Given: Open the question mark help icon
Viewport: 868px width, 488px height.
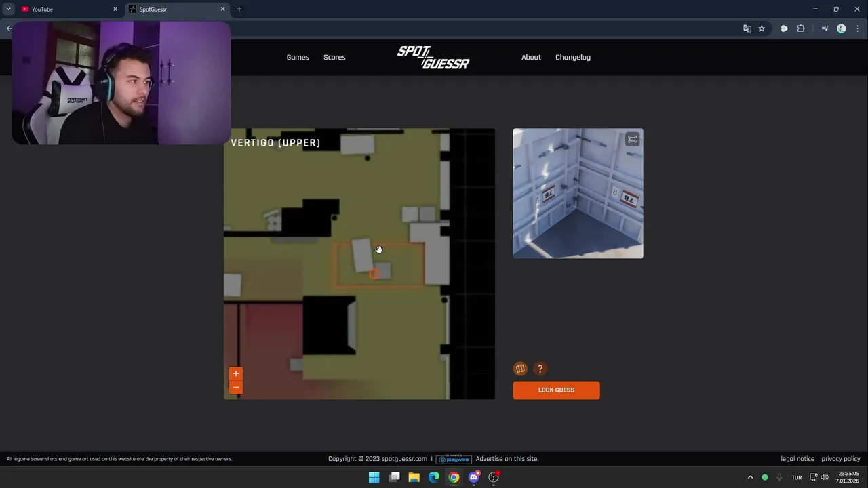Looking at the screenshot, I should [x=540, y=369].
